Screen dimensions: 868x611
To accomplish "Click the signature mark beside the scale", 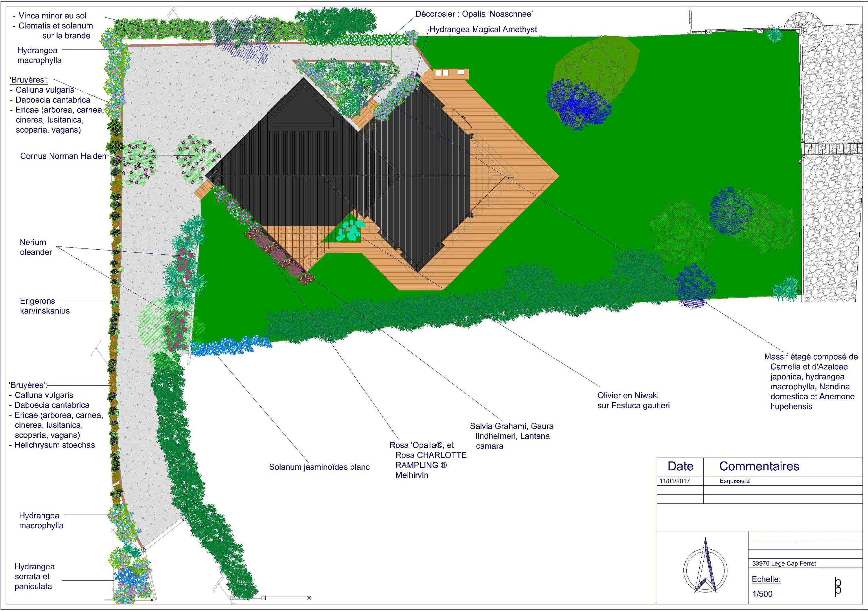I will click(x=838, y=587).
